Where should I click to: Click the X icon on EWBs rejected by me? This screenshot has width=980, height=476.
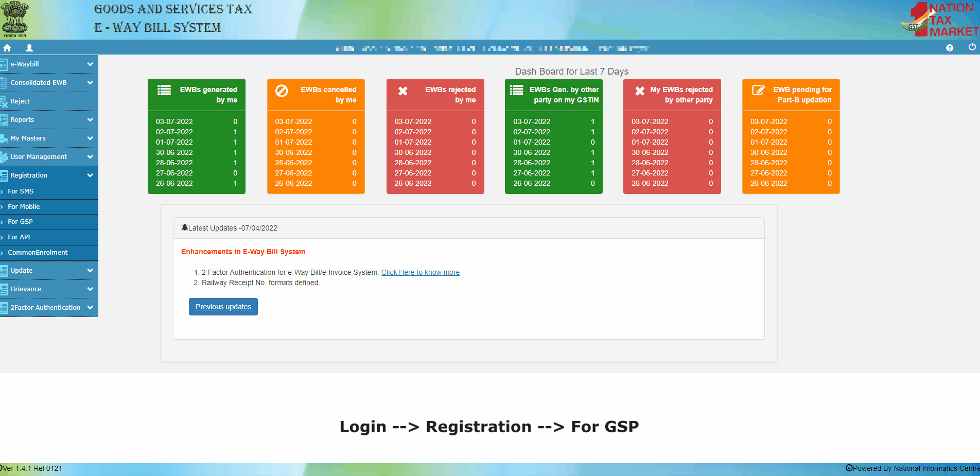click(x=403, y=91)
